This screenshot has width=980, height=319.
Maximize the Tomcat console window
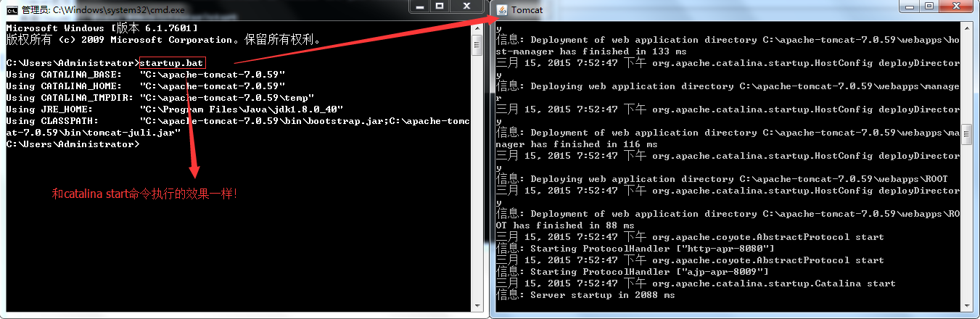pyautogui.click(x=930, y=6)
